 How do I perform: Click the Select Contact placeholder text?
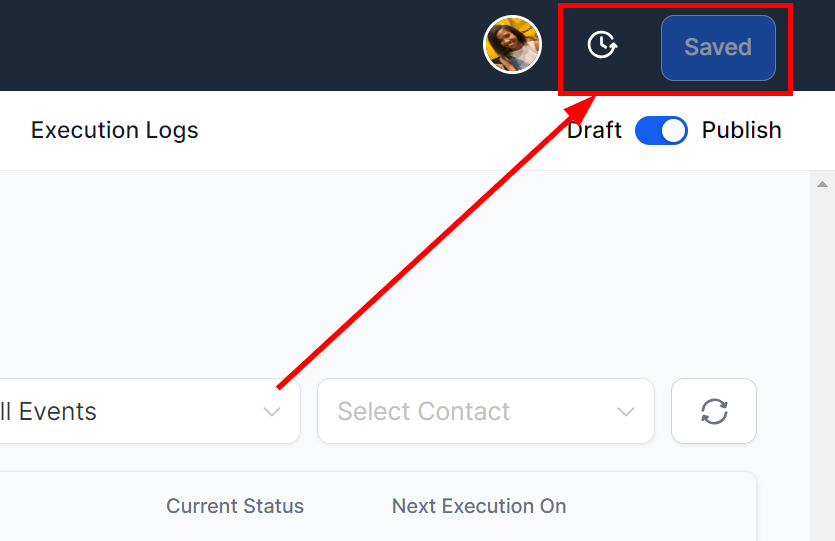pos(424,412)
